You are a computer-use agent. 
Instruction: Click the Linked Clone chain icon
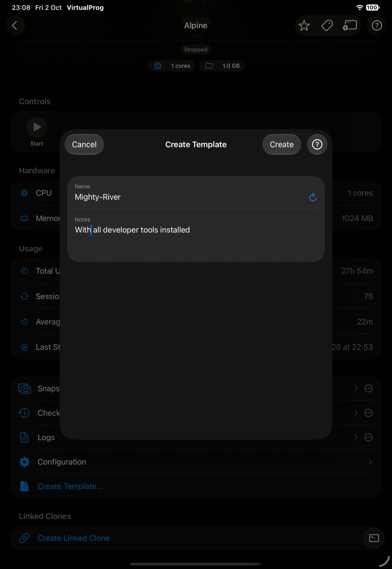click(24, 538)
